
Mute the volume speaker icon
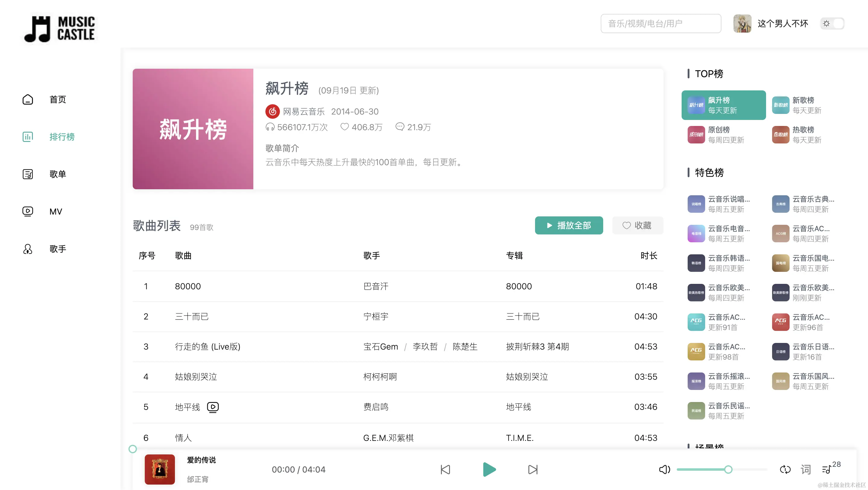(664, 470)
